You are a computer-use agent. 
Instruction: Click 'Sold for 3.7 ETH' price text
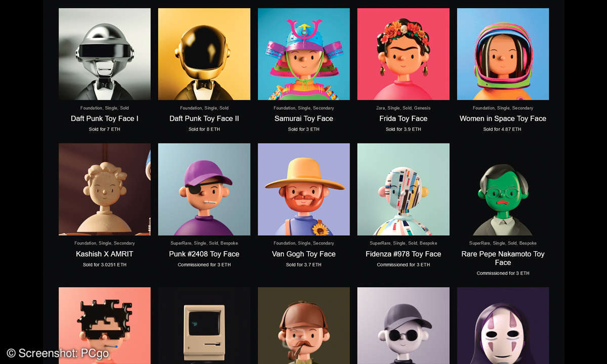(303, 265)
